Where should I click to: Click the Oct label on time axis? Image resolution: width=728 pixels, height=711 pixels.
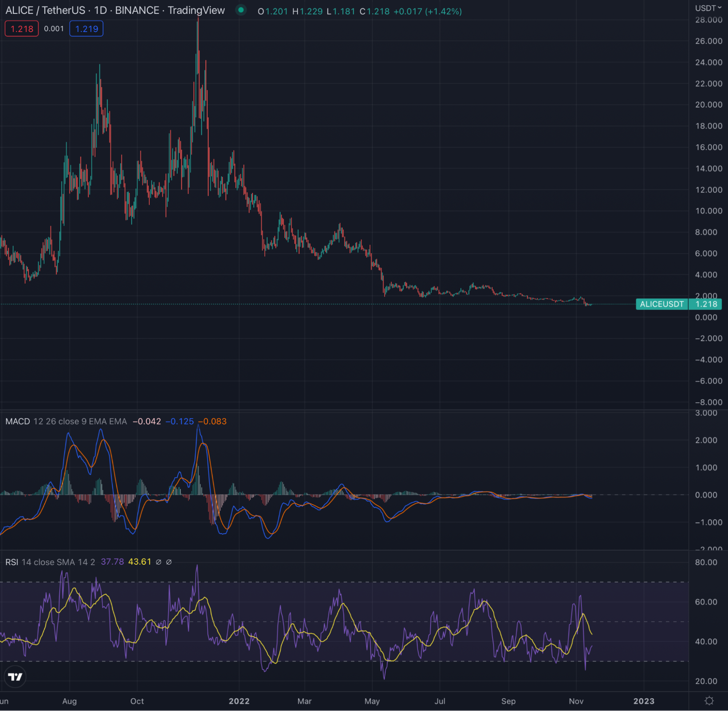click(137, 701)
